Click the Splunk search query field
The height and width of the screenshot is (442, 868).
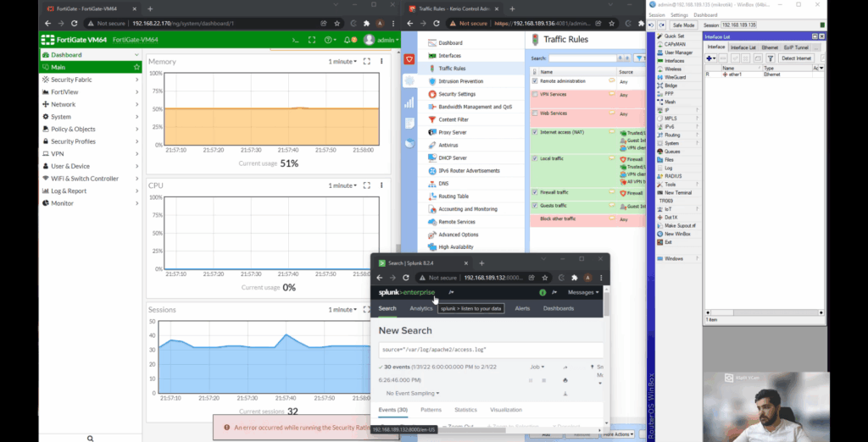click(x=491, y=350)
